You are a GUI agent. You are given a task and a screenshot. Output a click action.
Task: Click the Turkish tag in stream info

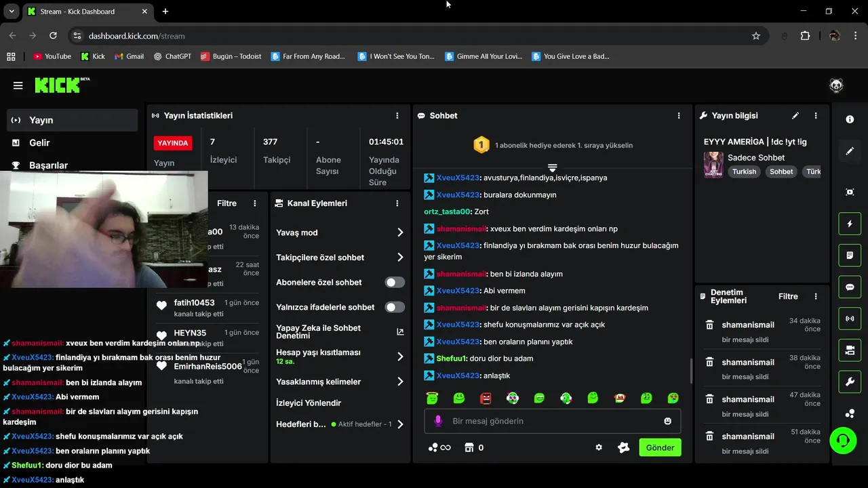coord(744,171)
